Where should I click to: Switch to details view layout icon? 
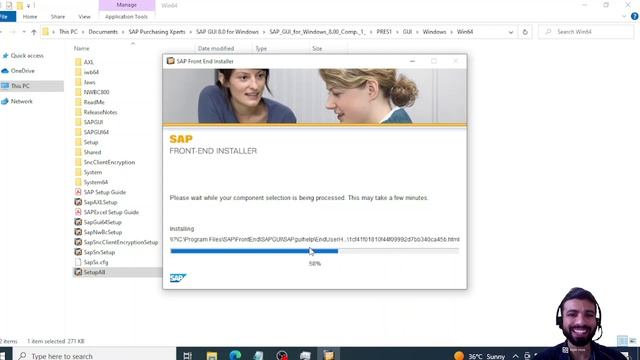click(x=622, y=340)
